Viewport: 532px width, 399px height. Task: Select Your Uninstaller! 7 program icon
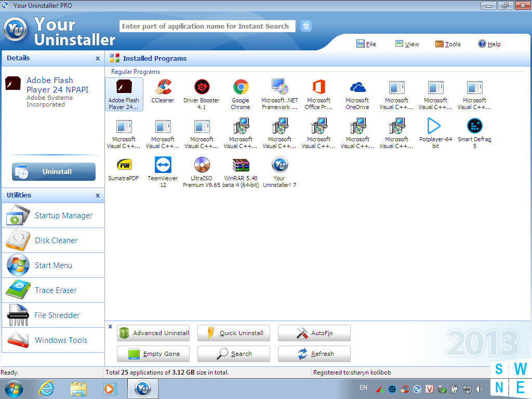click(280, 172)
